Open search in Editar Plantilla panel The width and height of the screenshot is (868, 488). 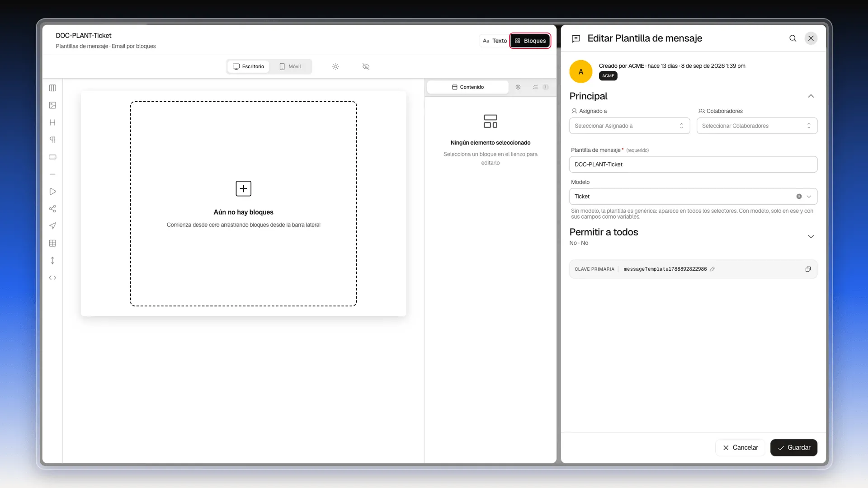[x=793, y=38]
